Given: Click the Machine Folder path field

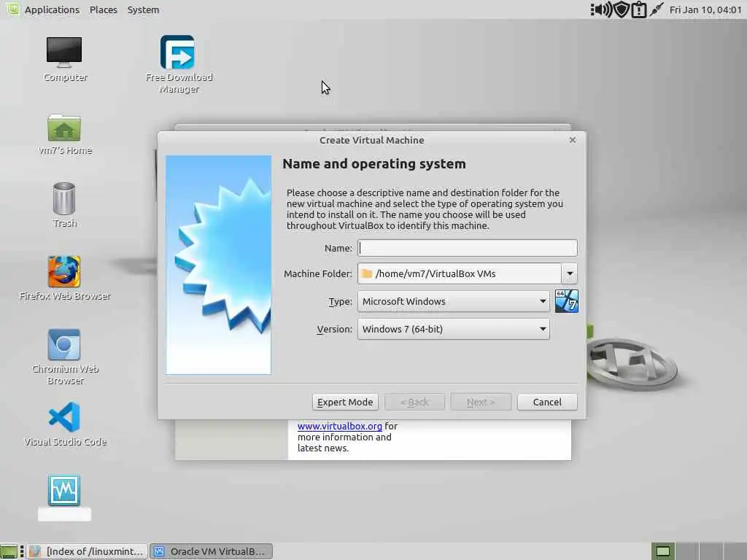Looking at the screenshot, I should [x=460, y=273].
